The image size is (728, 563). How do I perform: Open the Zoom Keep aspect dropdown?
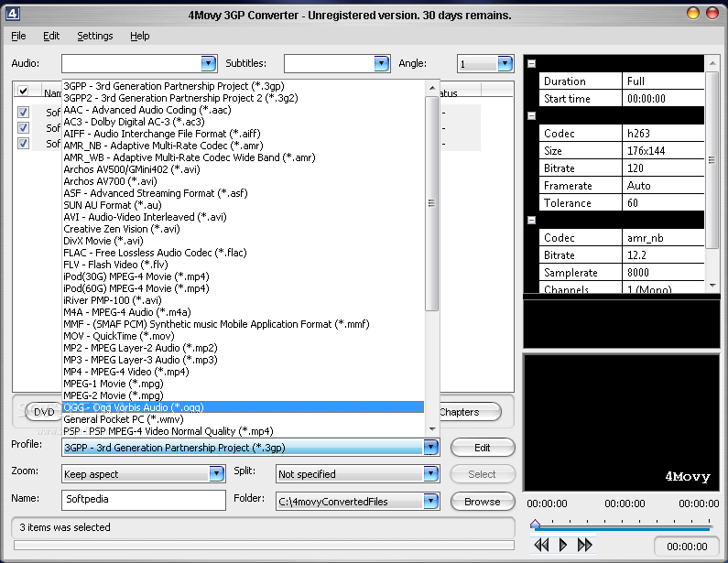click(216, 474)
